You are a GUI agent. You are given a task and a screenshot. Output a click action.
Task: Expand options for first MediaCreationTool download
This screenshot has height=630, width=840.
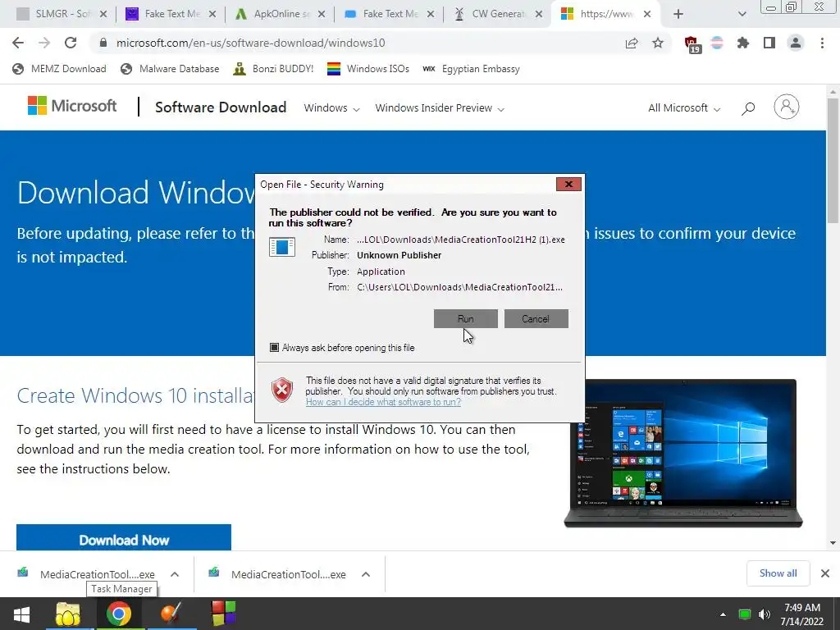point(175,574)
